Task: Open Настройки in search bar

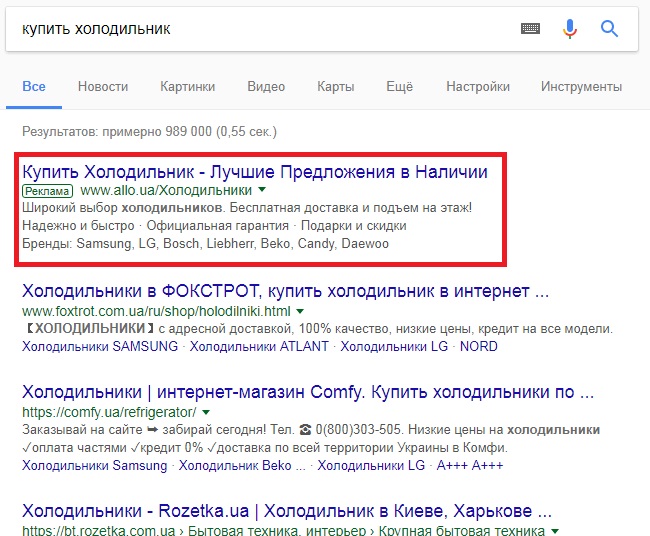Action: click(x=478, y=86)
